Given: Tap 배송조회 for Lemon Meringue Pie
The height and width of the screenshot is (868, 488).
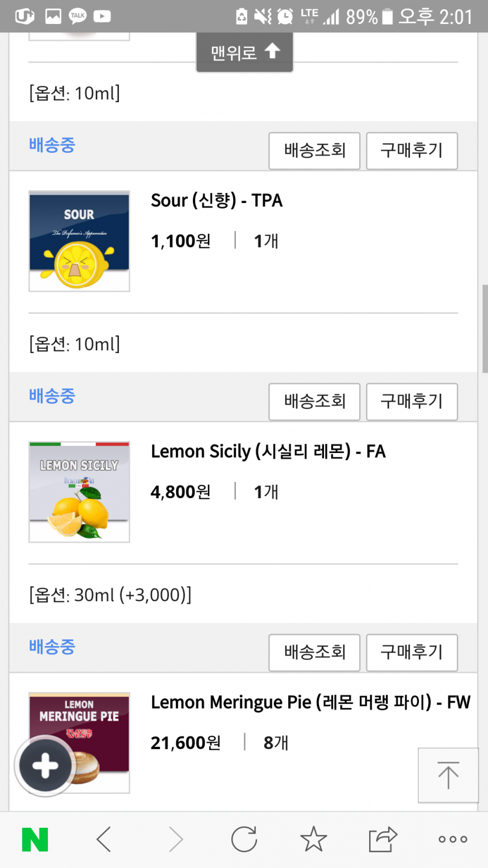Looking at the screenshot, I should [x=315, y=653].
